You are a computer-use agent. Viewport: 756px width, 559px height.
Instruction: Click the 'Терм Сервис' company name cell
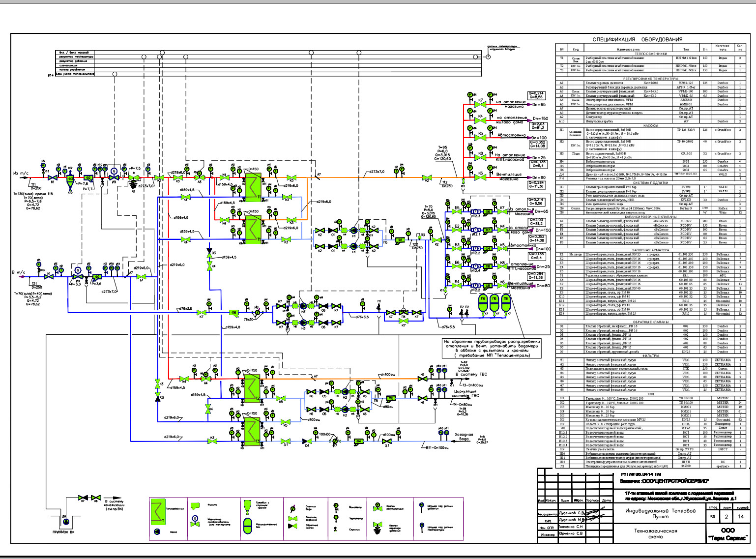click(x=727, y=534)
